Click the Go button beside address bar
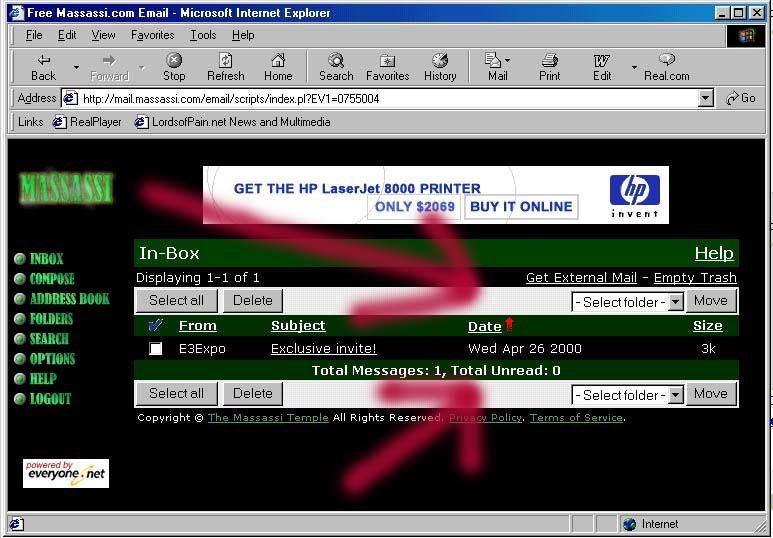Screen dimensions: 773x538 741,98
